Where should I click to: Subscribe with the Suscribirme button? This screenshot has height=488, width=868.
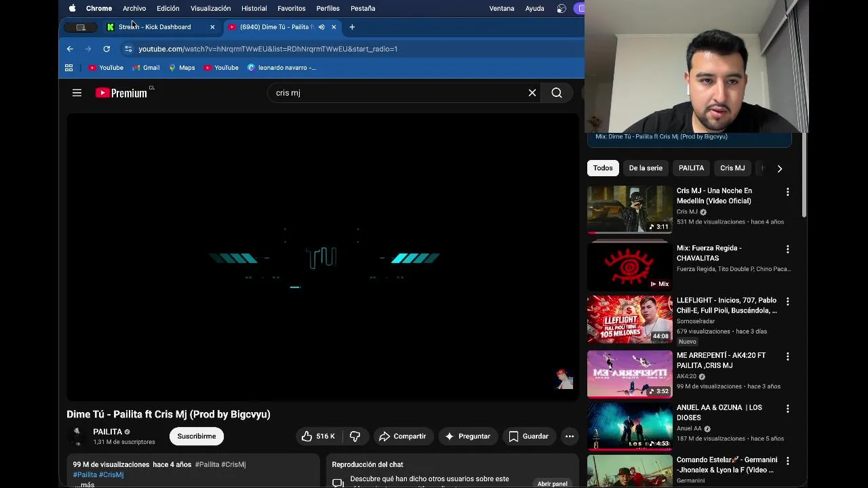[x=197, y=436]
